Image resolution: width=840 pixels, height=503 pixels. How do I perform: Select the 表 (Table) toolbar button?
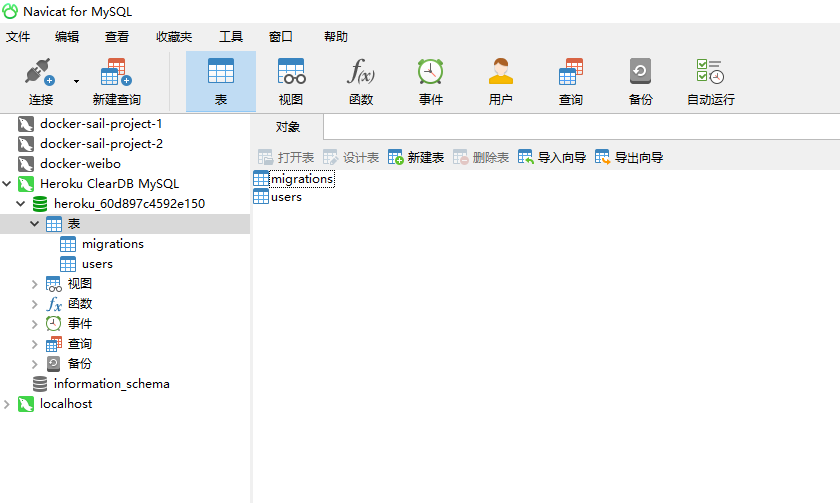click(221, 81)
